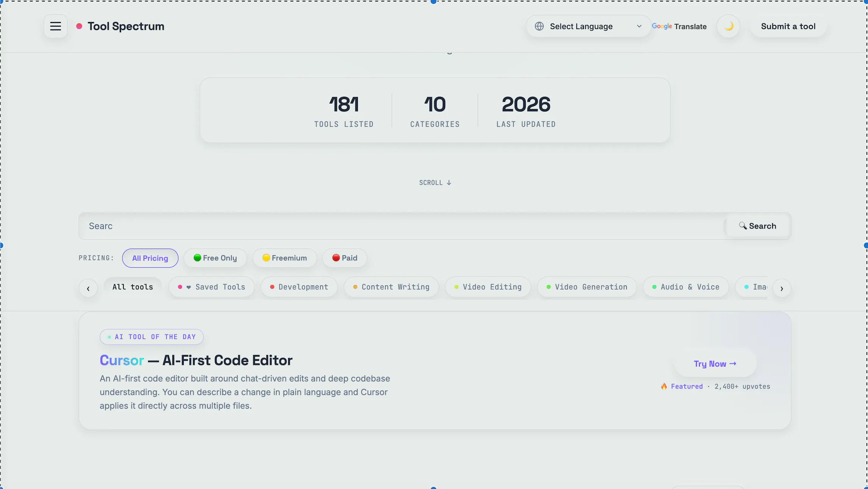Viewport: 868px width, 489px height.
Task: Click Submit a tool button
Action: 788,26
